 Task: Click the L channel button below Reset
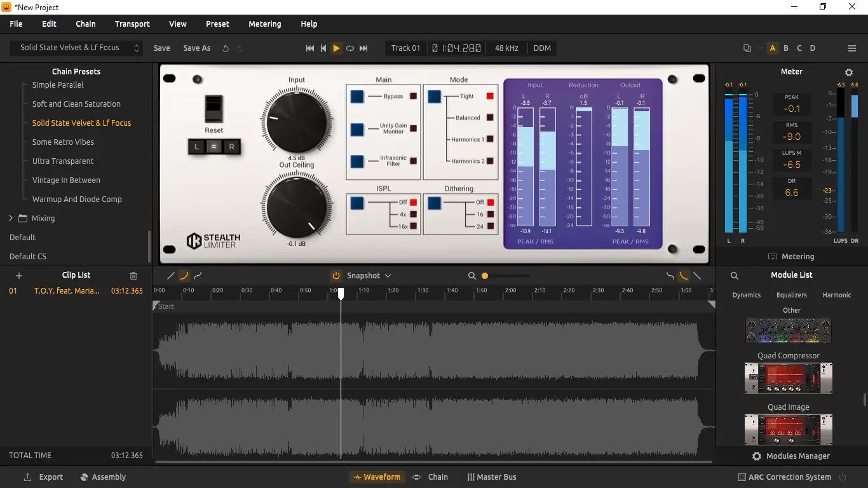pos(197,147)
